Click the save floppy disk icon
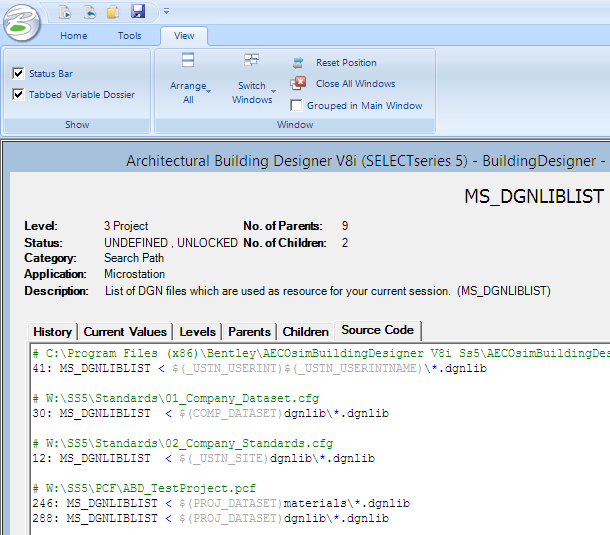Screen dimensions: 610x535 click(x=138, y=11)
